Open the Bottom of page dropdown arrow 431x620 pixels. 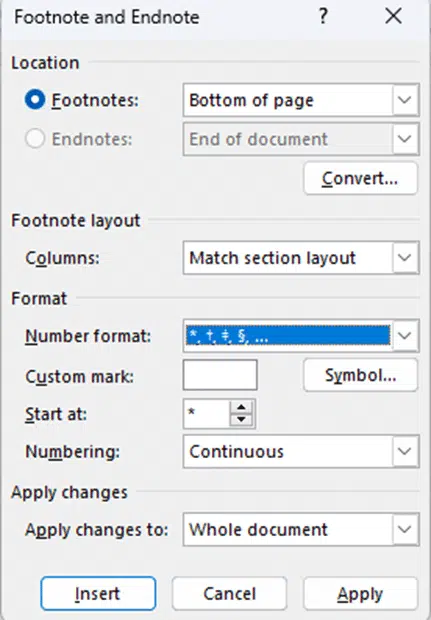pyautogui.click(x=405, y=100)
